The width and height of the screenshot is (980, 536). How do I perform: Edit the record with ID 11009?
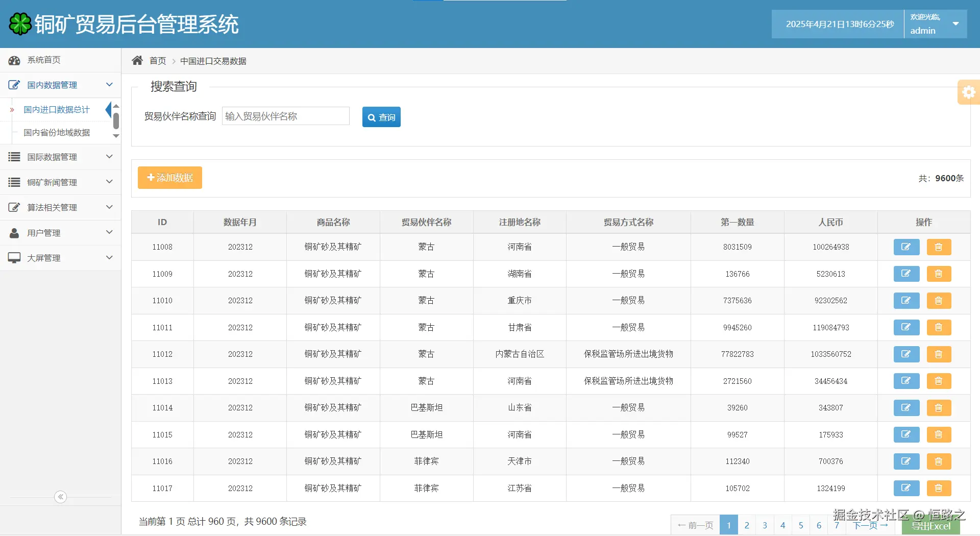point(906,274)
